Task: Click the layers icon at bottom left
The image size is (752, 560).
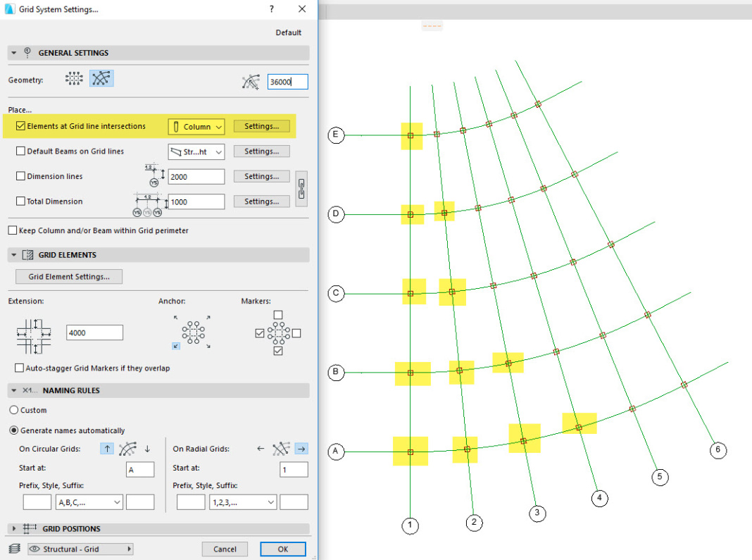Action: [13, 549]
